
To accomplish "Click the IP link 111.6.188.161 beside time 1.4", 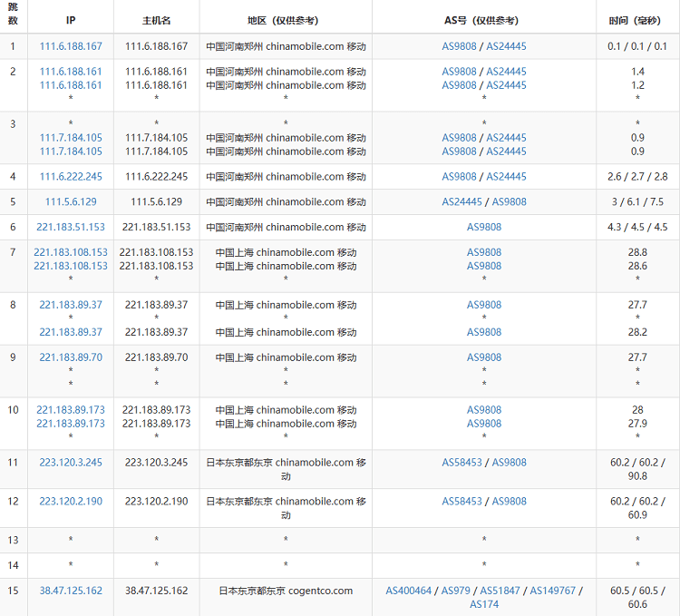I will (71, 72).
